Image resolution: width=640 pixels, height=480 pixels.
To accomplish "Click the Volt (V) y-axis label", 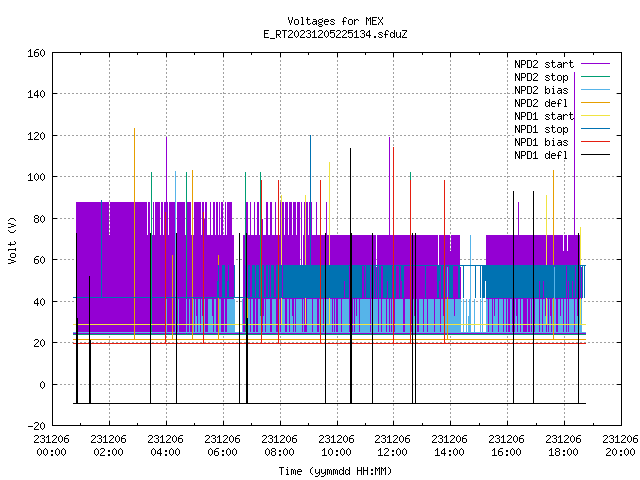I will (13, 240).
